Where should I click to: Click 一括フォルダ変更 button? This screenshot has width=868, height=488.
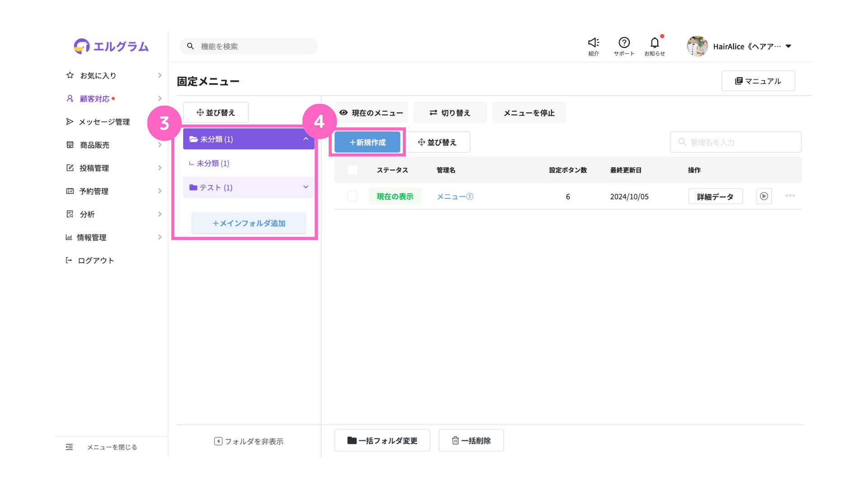coord(382,441)
